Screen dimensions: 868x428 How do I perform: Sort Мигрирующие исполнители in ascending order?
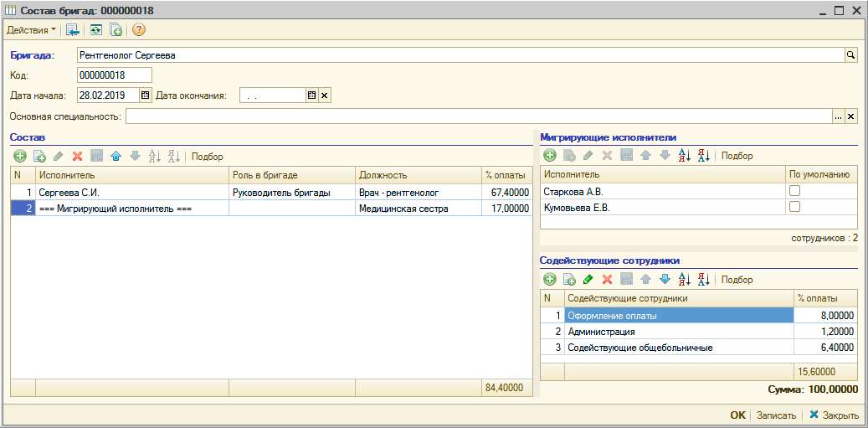pyautogui.click(x=684, y=156)
